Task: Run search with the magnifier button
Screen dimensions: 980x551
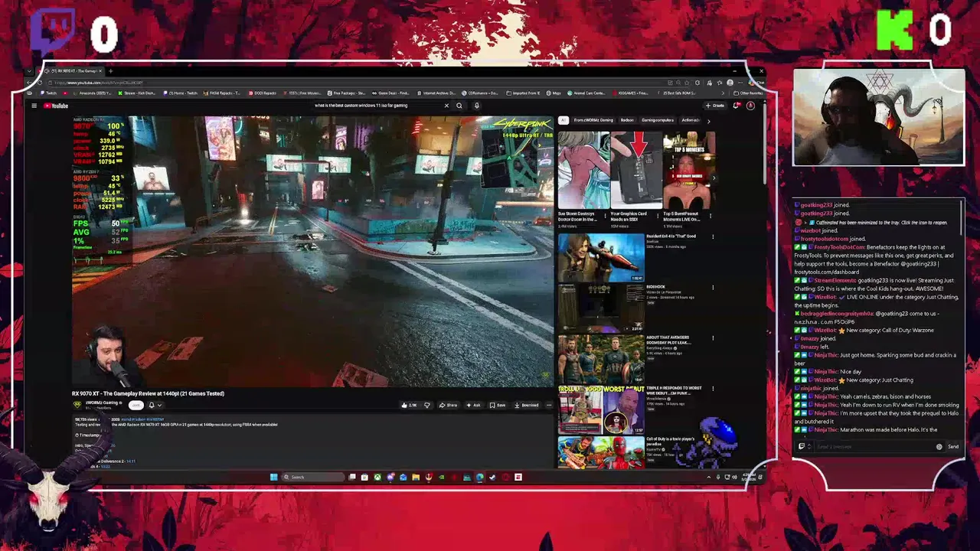Action: [x=459, y=106]
